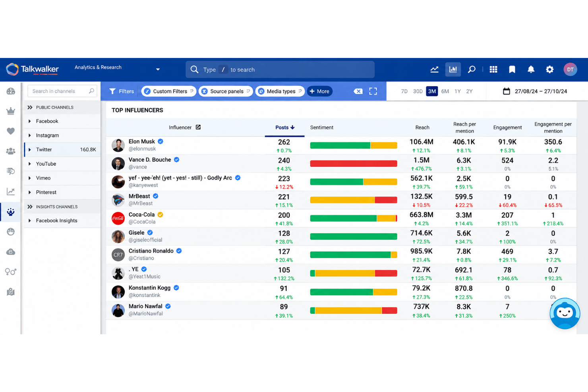
Task: Open the Mario Nawfal influencer name
Action: pos(145,306)
